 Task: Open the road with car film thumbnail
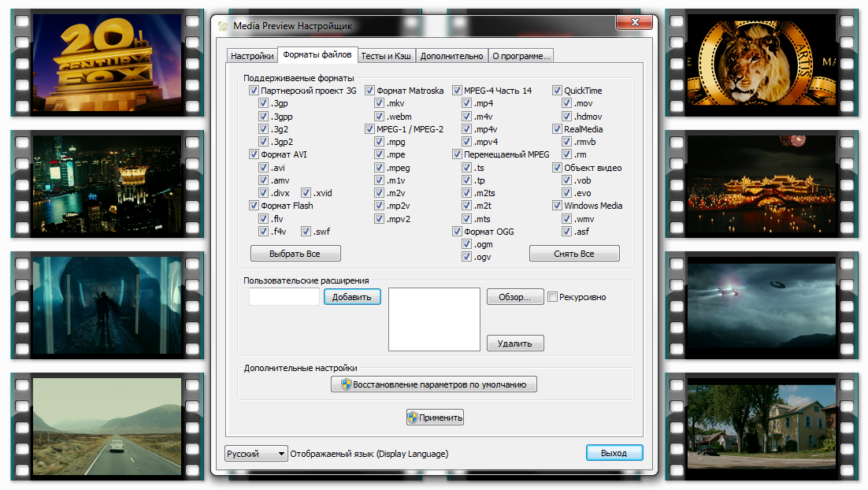[107, 426]
